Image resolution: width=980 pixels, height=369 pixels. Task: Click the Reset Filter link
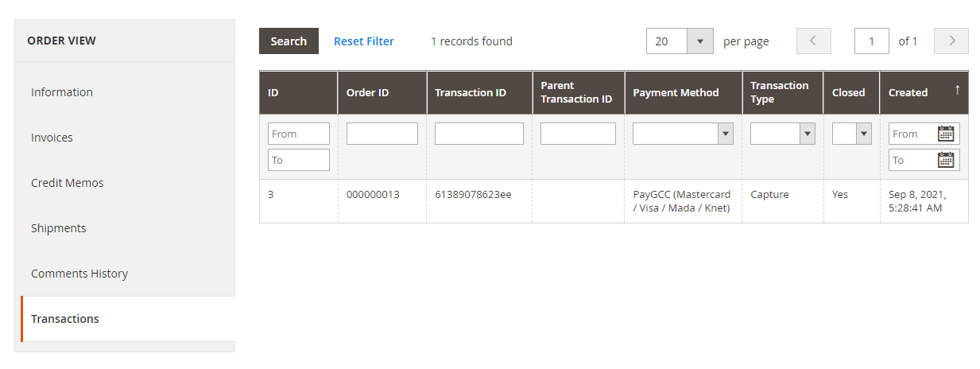pyautogui.click(x=363, y=41)
